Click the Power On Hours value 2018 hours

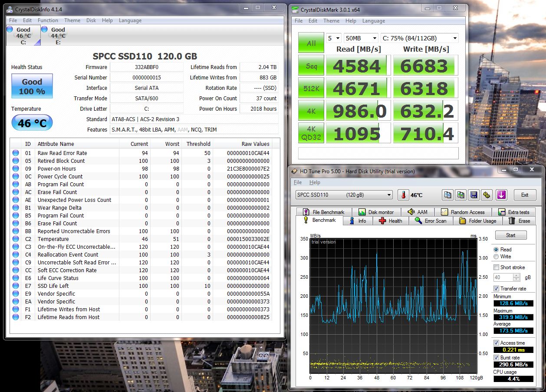[259, 109]
